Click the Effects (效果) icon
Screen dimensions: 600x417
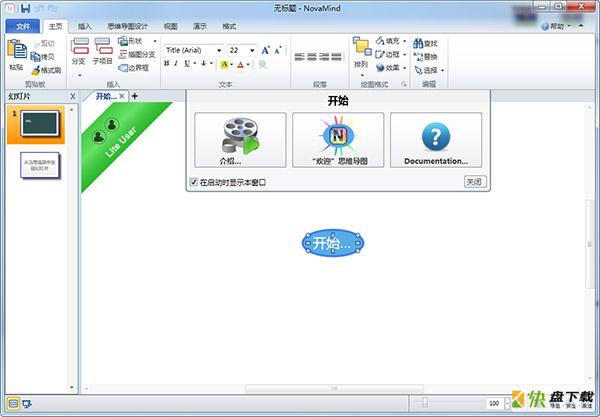coord(380,68)
